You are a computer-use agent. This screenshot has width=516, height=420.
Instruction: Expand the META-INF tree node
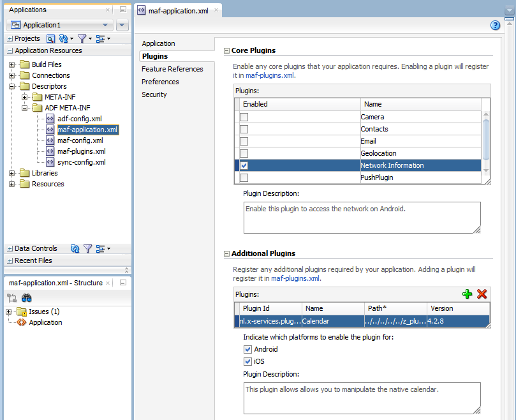24,97
